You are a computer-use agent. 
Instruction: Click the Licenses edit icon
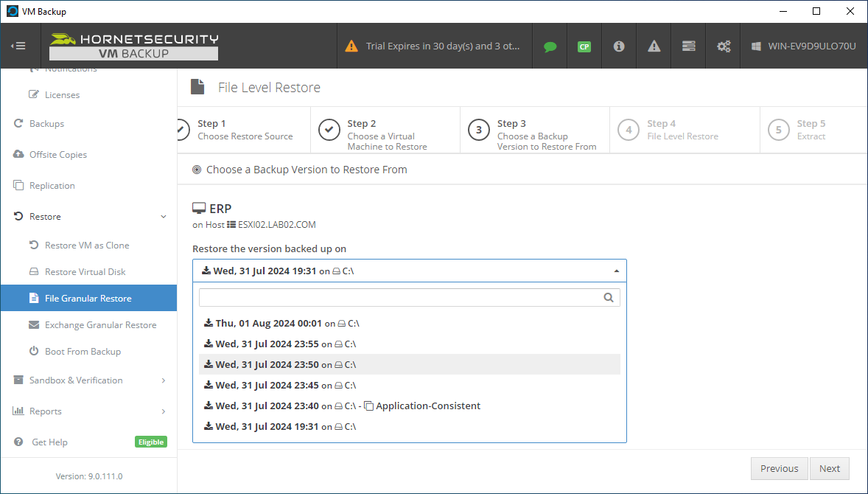34,94
